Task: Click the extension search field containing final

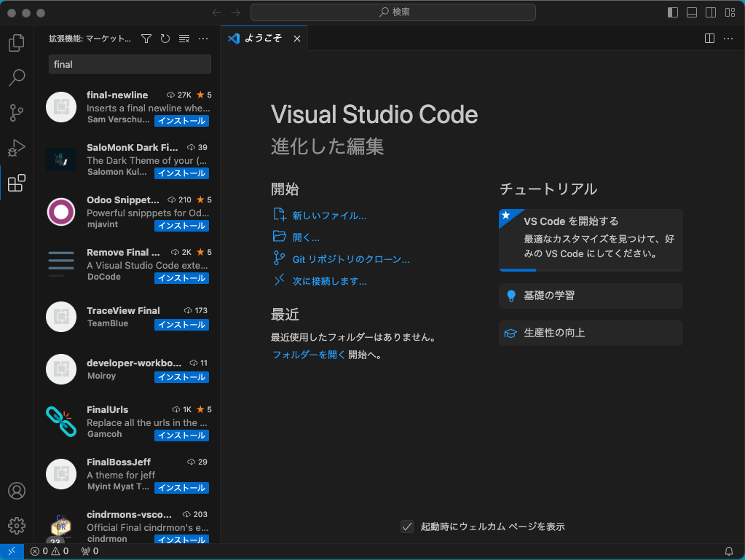Action: (x=130, y=64)
